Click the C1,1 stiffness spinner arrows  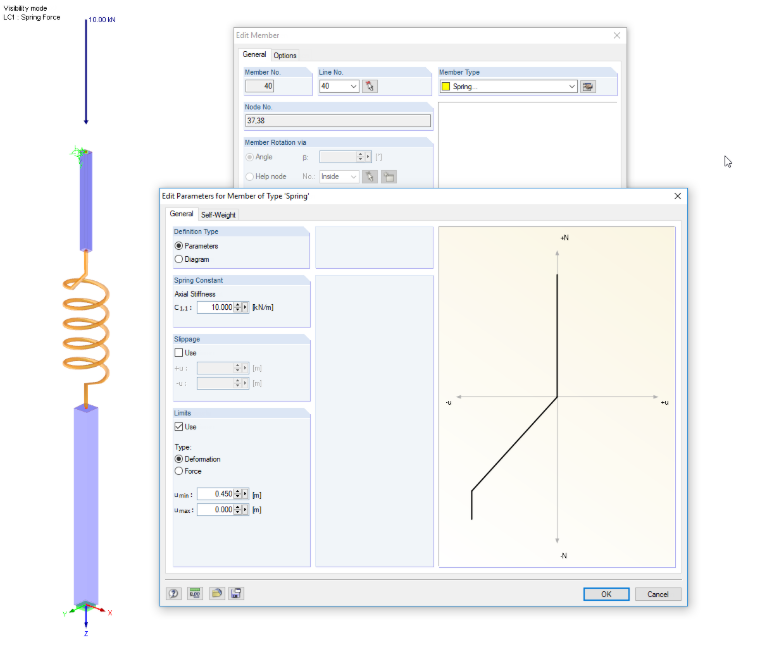click(238, 307)
